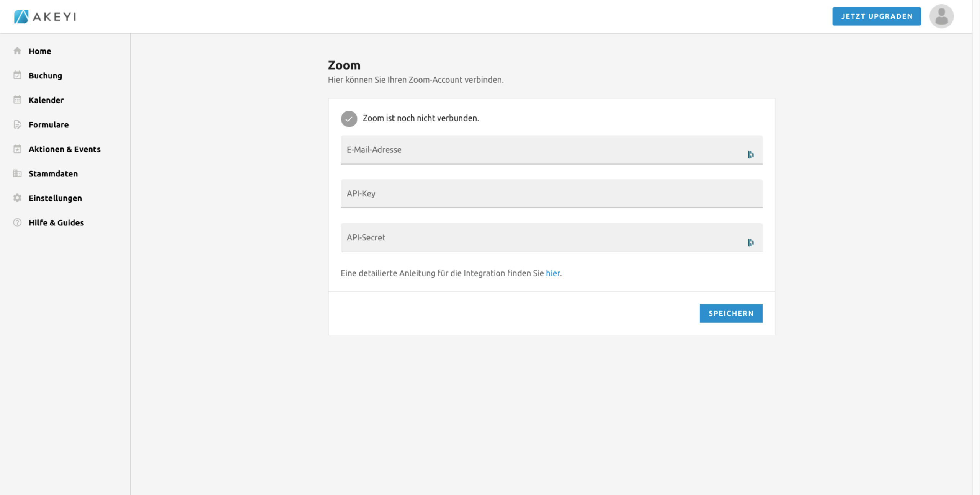Click the Hilfe & Guides question icon
980x495 pixels.
[x=17, y=222]
